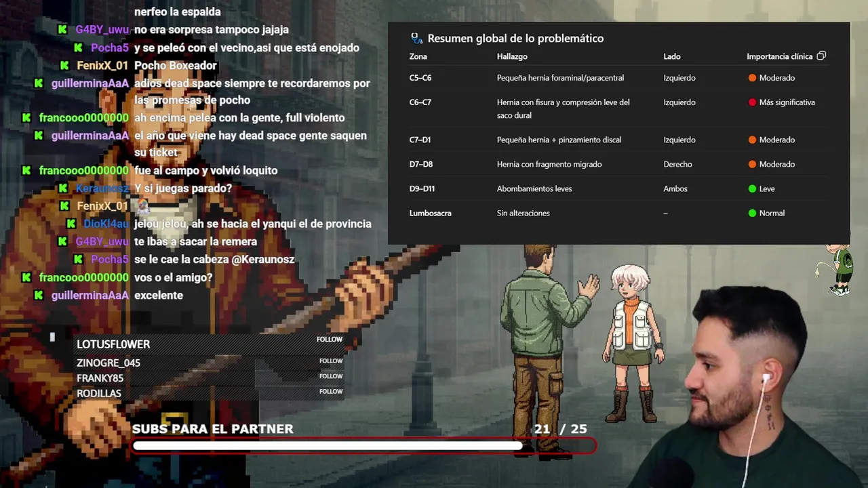Image resolution: width=868 pixels, height=488 pixels.
Task: Click 'Pequeña hernia foraminal/paracentral' cell
Action: coord(560,78)
